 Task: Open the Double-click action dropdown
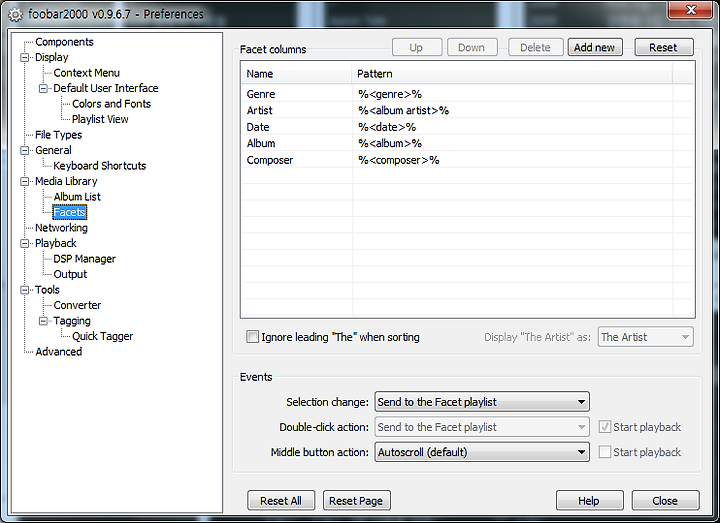pyautogui.click(x=482, y=427)
